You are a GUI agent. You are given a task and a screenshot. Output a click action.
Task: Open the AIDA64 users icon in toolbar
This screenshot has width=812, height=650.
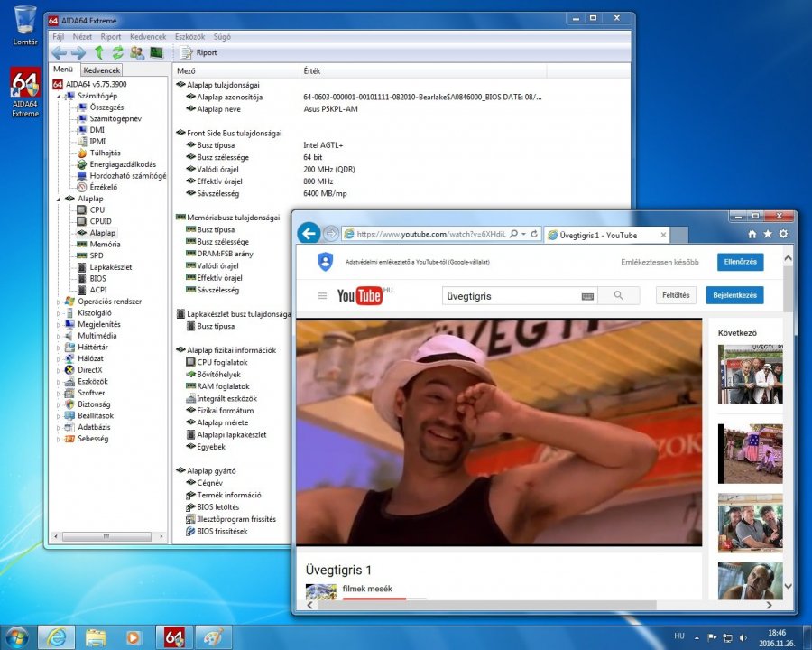click(137, 52)
